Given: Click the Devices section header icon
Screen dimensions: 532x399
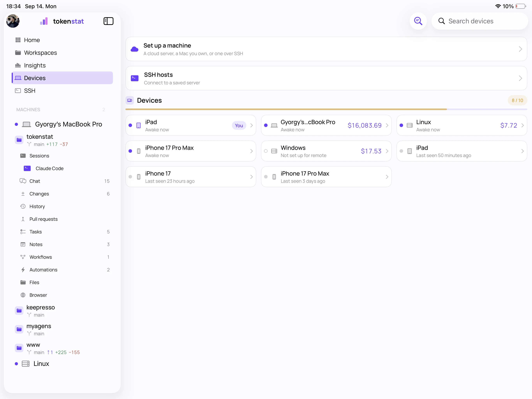Looking at the screenshot, I should [x=130, y=100].
